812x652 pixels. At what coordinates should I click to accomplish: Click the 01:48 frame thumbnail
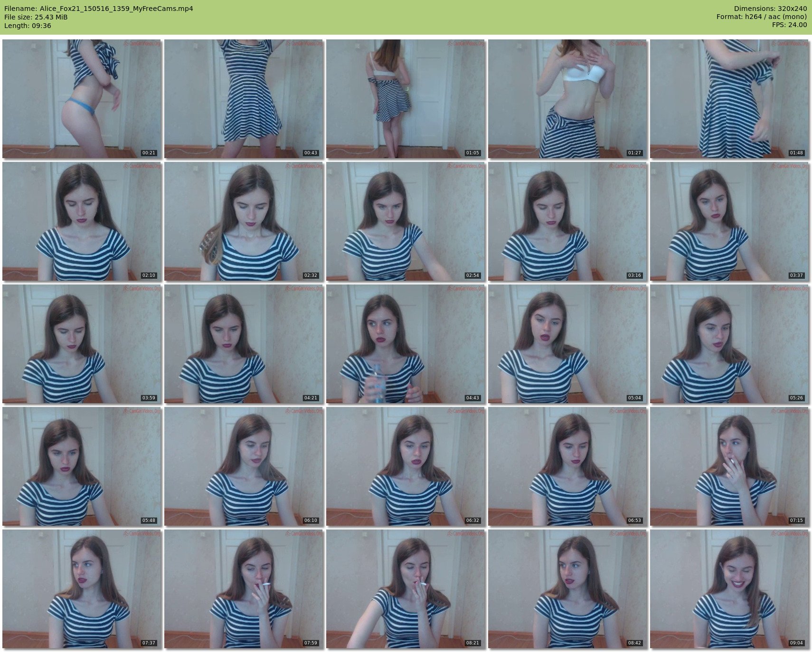(x=729, y=99)
